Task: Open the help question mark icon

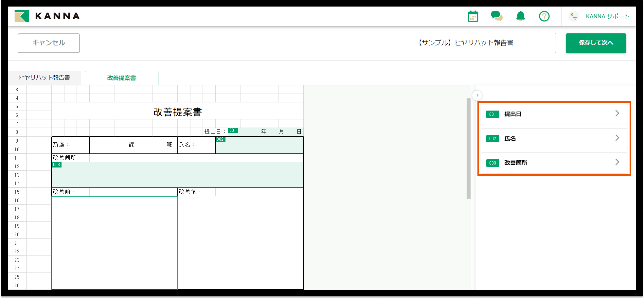Action: pyautogui.click(x=544, y=16)
